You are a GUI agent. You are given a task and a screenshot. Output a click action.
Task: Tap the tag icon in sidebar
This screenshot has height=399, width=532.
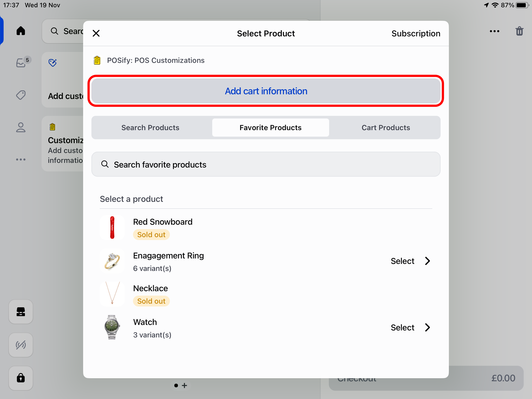pos(21,95)
